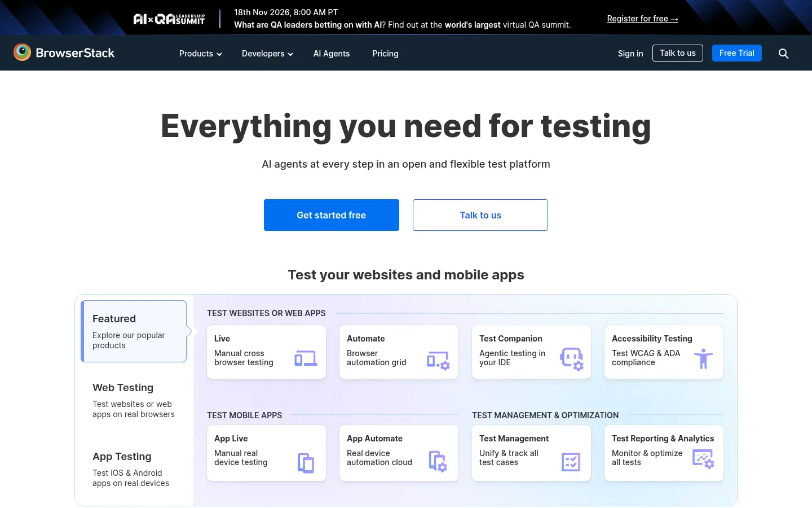Click the BrowserStack logo icon

22,52
